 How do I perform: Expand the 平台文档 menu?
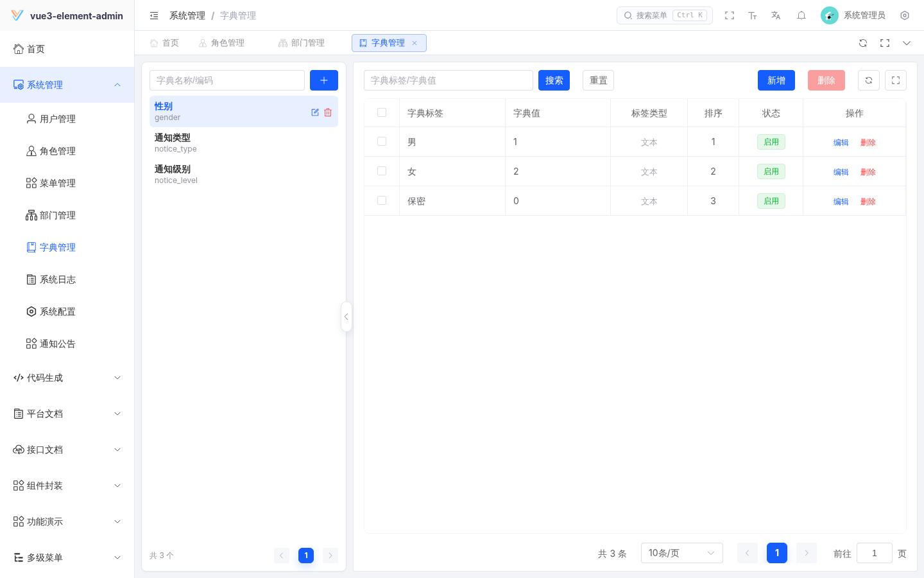[67, 414]
